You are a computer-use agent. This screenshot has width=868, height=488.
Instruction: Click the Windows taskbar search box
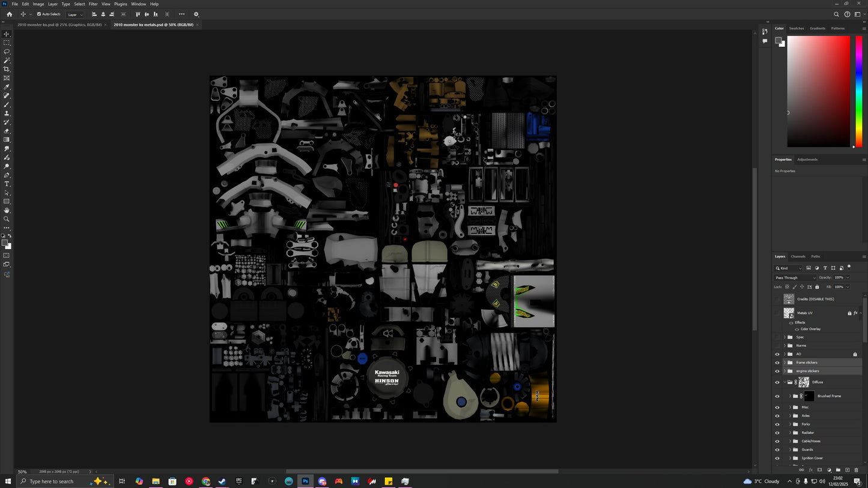pos(51,481)
